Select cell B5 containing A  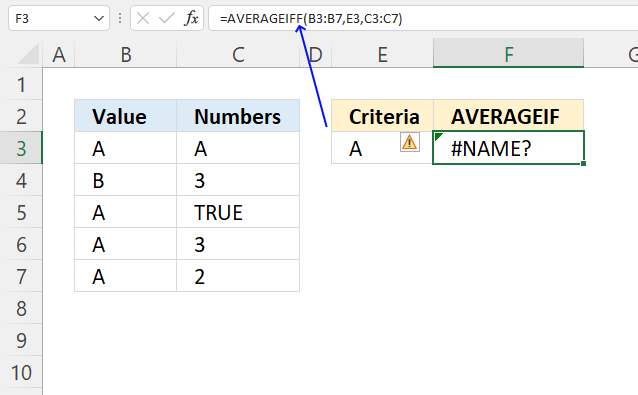[126, 212]
